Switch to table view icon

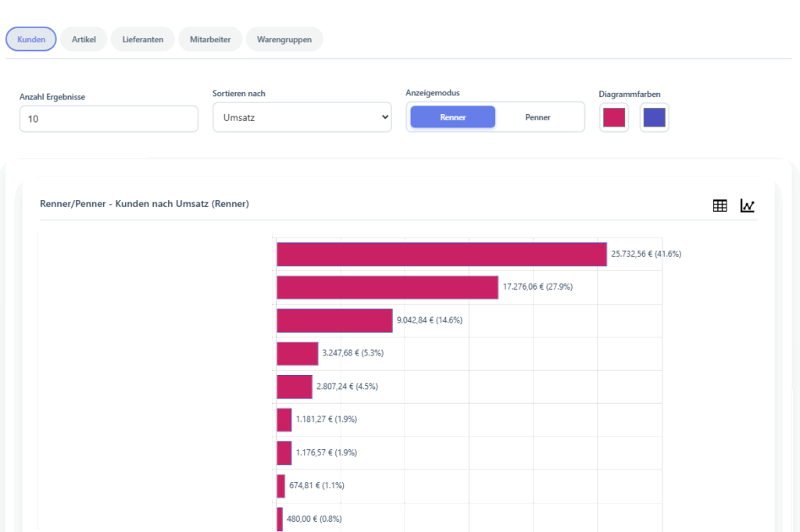pyautogui.click(x=720, y=205)
